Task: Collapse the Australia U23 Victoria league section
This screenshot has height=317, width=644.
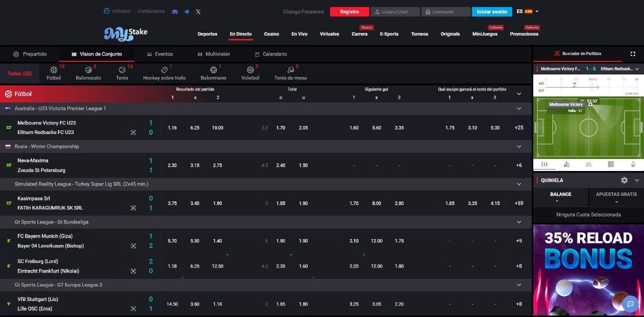Action: 519,108
